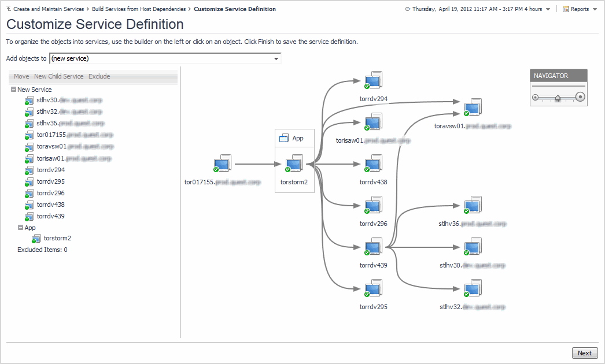The width and height of the screenshot is (605, 364).
Task: Click the stlhv36 host node in the diagram
Action: [473, 205]
